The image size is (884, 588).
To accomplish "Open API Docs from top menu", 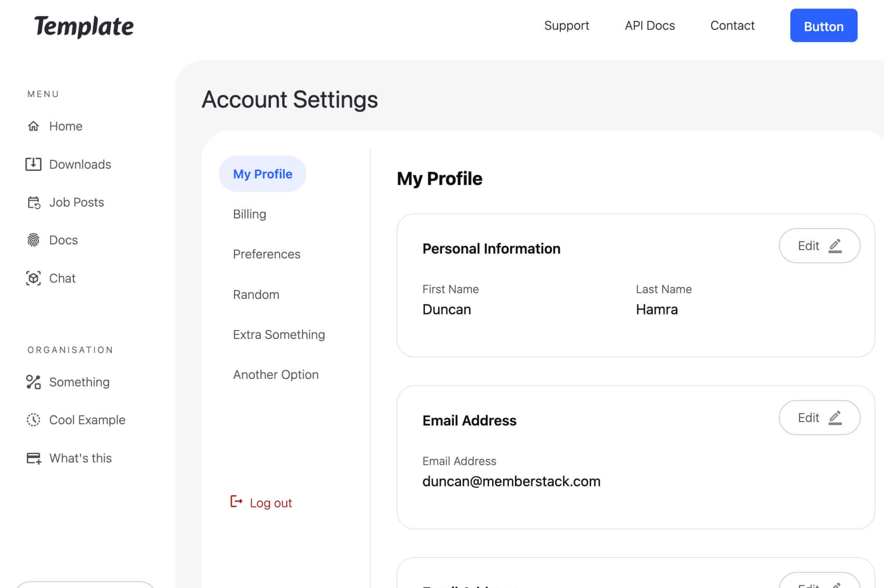I will [650, 25].
